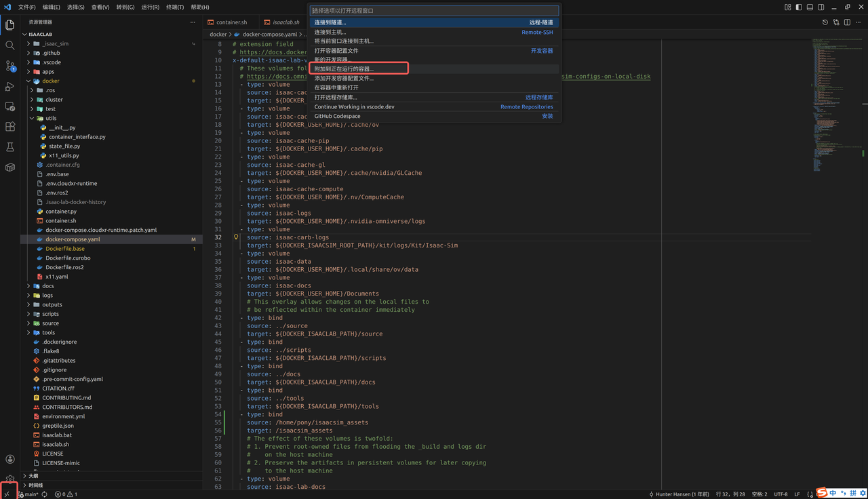
Task: Open the file timeline history icon
Action: click(825, 22)
